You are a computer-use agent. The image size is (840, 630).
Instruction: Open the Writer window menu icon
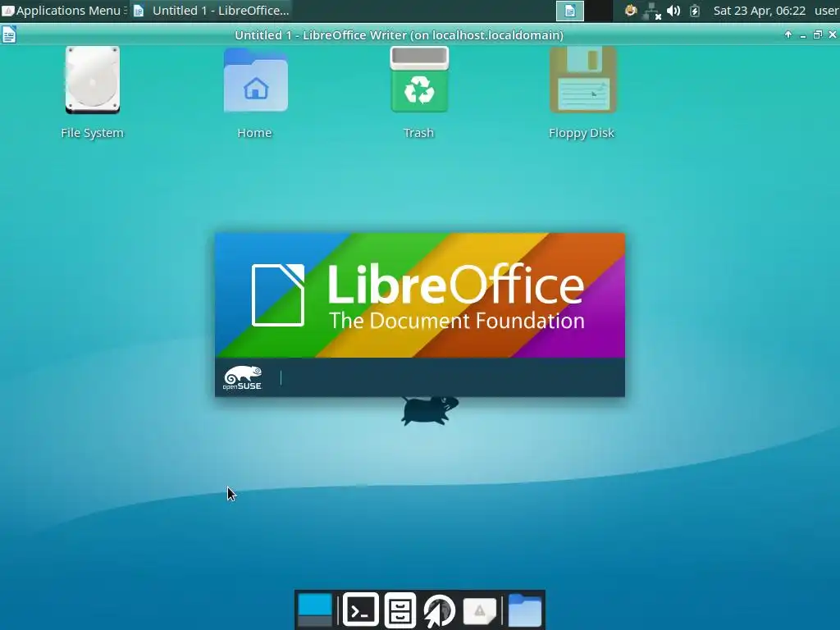click(9, 35)
